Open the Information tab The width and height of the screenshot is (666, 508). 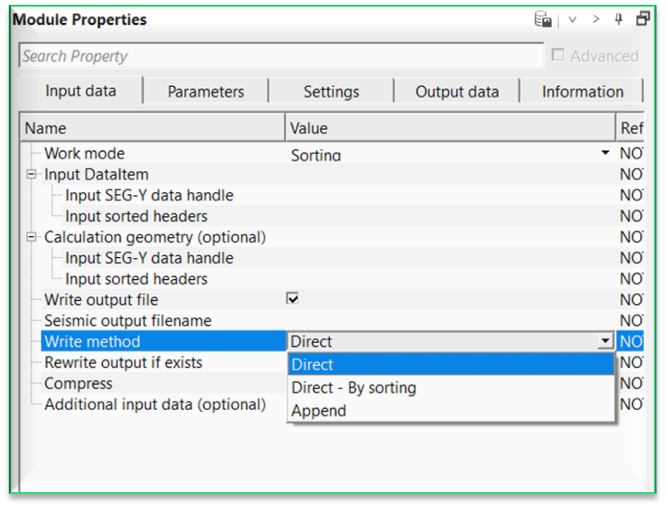pos(582,91)
